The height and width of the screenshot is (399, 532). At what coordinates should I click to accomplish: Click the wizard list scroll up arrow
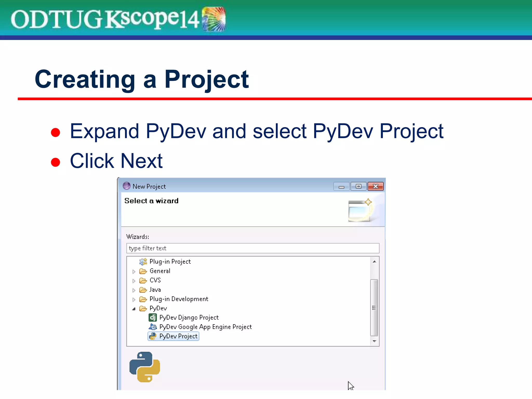(x=374, y=262)
